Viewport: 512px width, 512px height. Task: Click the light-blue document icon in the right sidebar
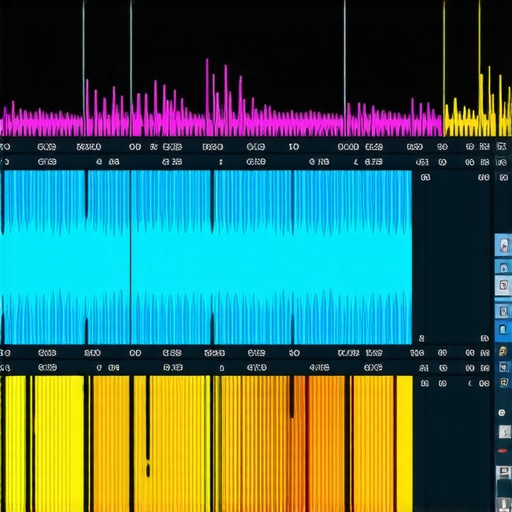coord(503,330)
